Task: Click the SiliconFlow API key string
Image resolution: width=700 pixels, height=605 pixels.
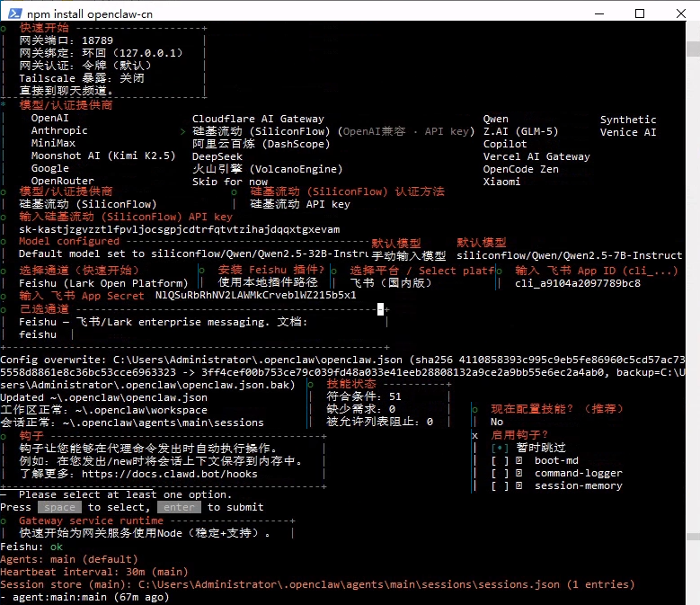Action: (x=180, y=229)
